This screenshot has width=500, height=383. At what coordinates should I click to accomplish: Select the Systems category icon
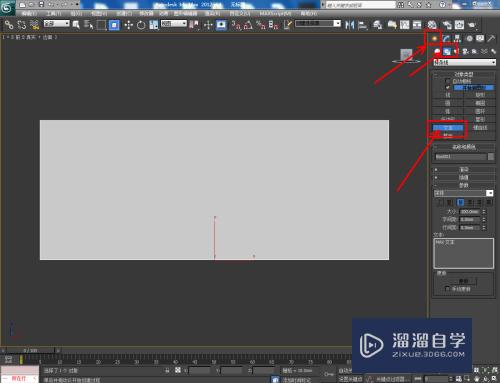point(493,51)
